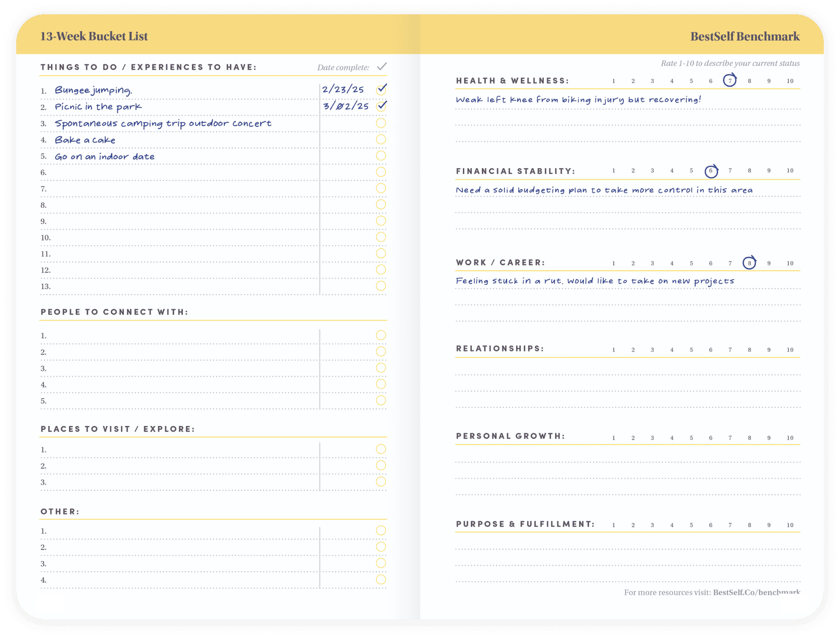Image resolution: width=840 pixels, height=638 pixels.
Task: Check circle for Other row 1
Action: click(381, 530)
